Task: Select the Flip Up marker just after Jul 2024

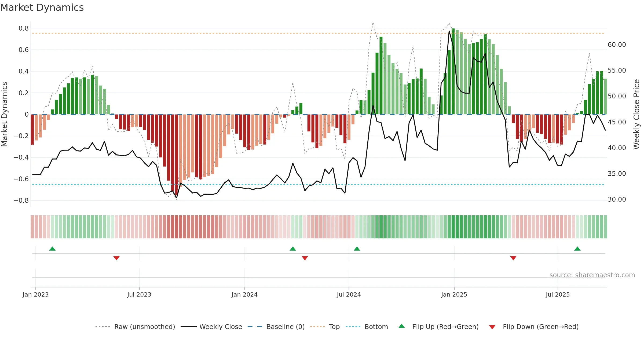Action: coord(357,249)
